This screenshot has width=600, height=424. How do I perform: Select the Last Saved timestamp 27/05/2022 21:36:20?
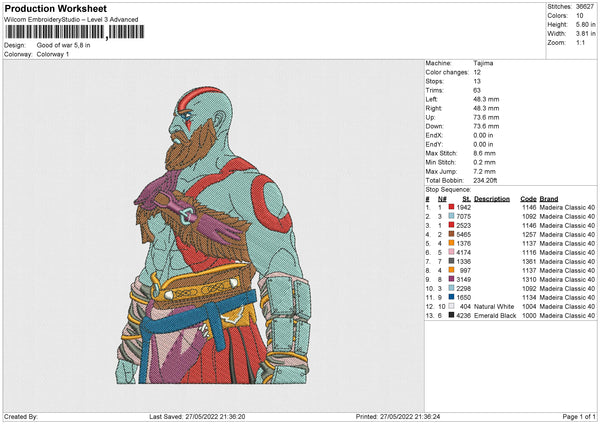(x=215, y=417)
